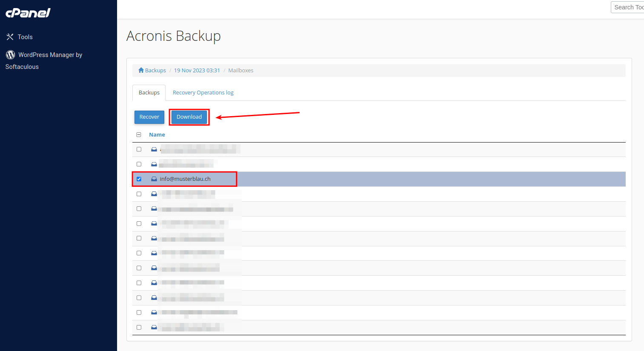Viewport: 644px width, 351px height.
Task: Tick the checkbox of the first mailbox row
Action: 139,149
